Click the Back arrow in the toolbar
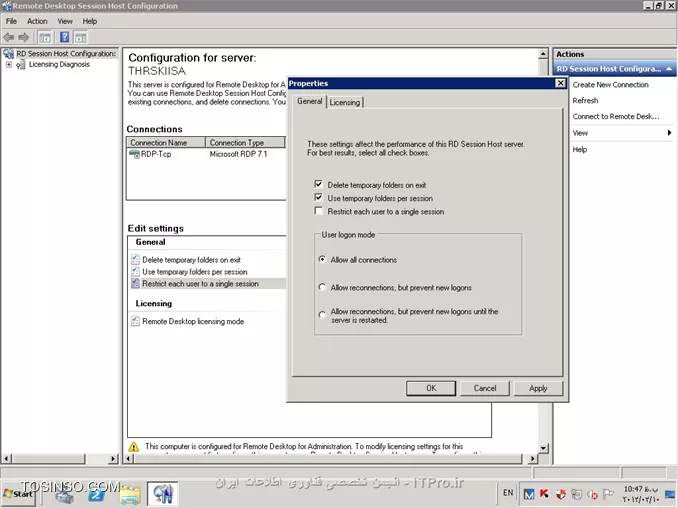 [9, 37]
